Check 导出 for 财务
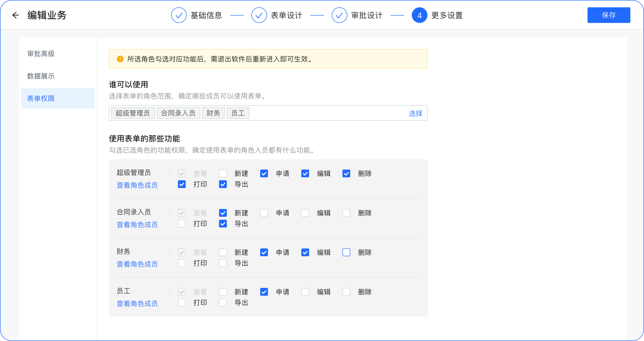 pos(223,263)
